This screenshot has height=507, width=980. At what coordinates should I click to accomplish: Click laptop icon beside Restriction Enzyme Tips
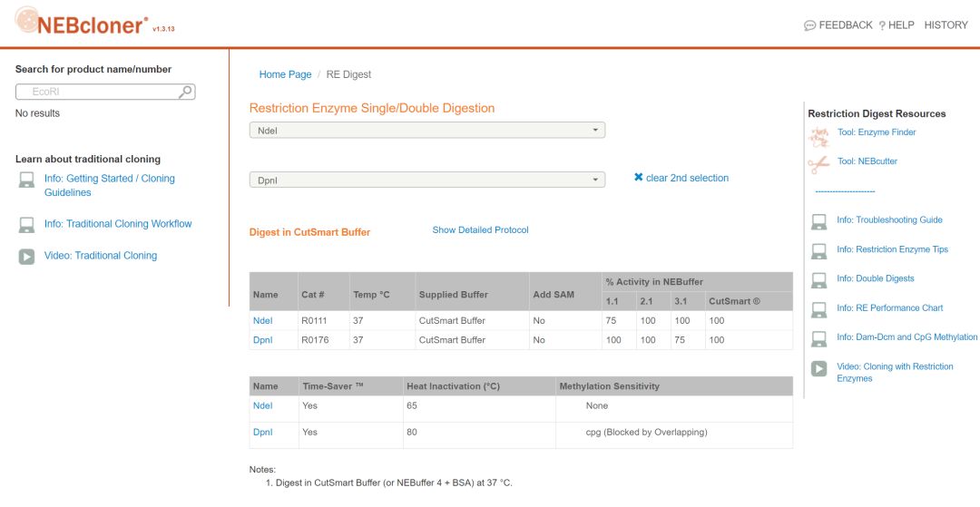[818, 251]
